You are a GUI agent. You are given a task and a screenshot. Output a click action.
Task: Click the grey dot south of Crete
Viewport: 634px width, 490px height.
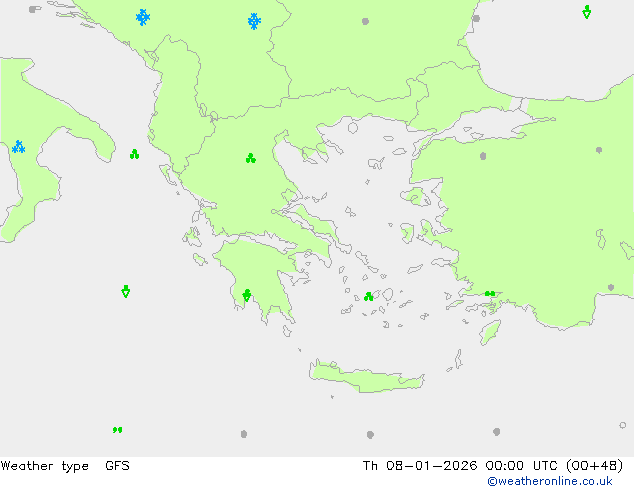(370, 435)
